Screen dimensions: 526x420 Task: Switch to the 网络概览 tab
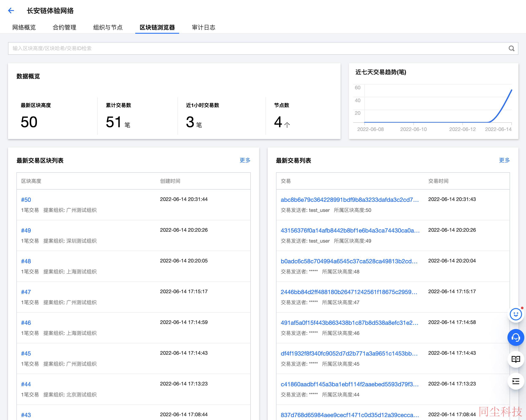[24, 27]
